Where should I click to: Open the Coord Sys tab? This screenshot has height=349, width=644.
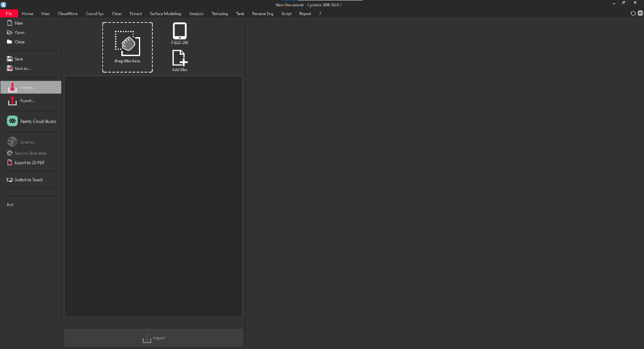coord(94,14)
